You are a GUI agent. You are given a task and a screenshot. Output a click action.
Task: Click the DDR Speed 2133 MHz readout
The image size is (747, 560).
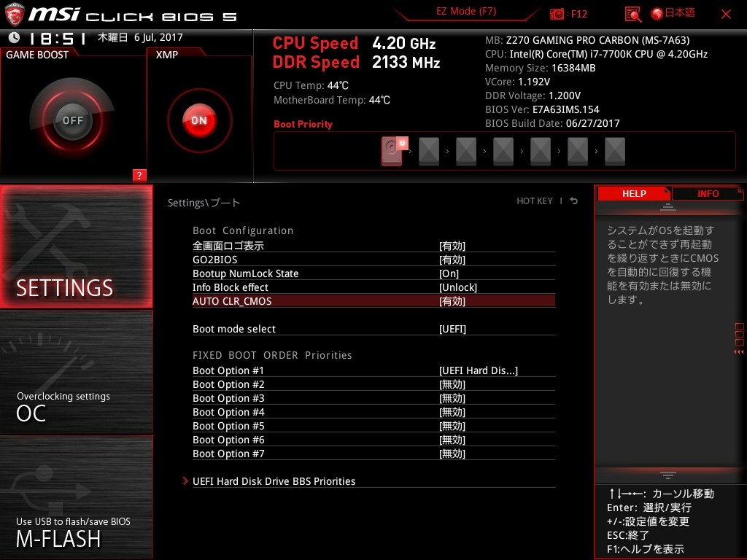356,62
